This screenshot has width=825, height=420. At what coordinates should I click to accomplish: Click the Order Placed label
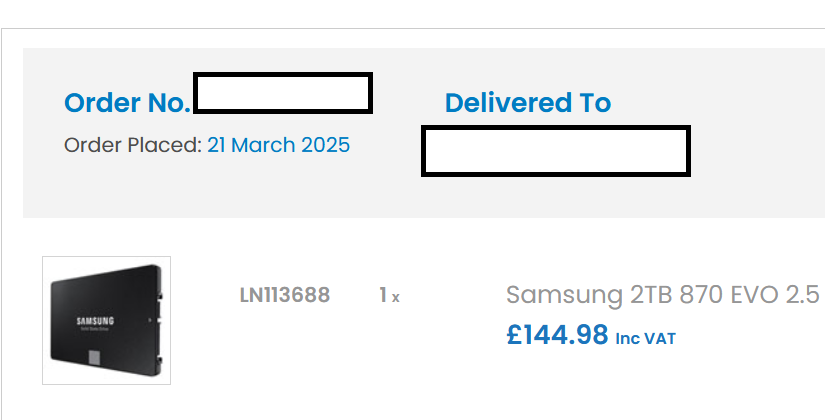[132, 145]
